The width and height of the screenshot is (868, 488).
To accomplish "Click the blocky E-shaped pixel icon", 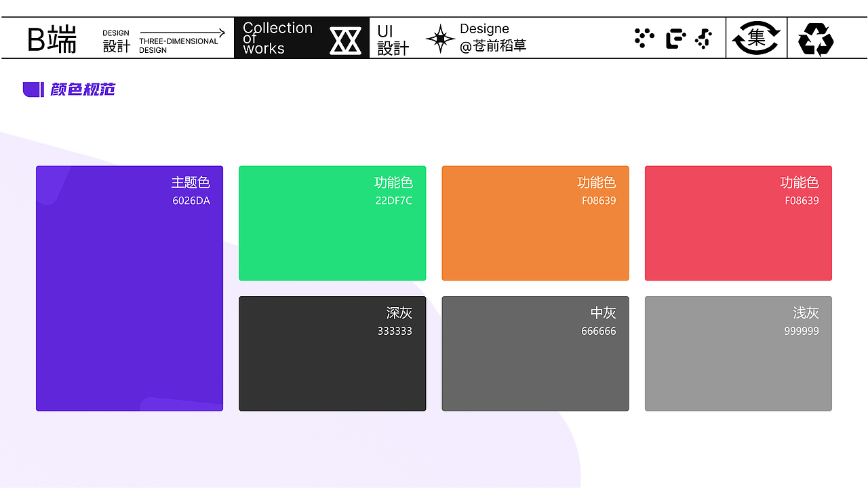I will [676, 39].
